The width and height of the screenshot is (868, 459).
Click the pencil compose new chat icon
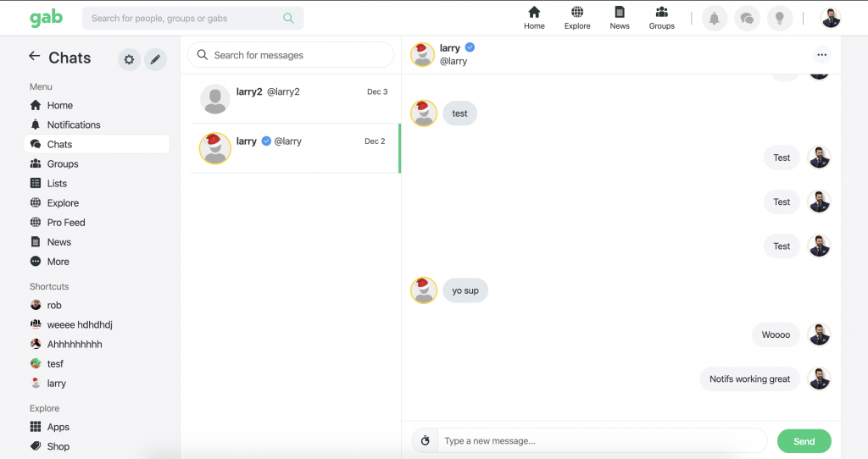point(154,59)
